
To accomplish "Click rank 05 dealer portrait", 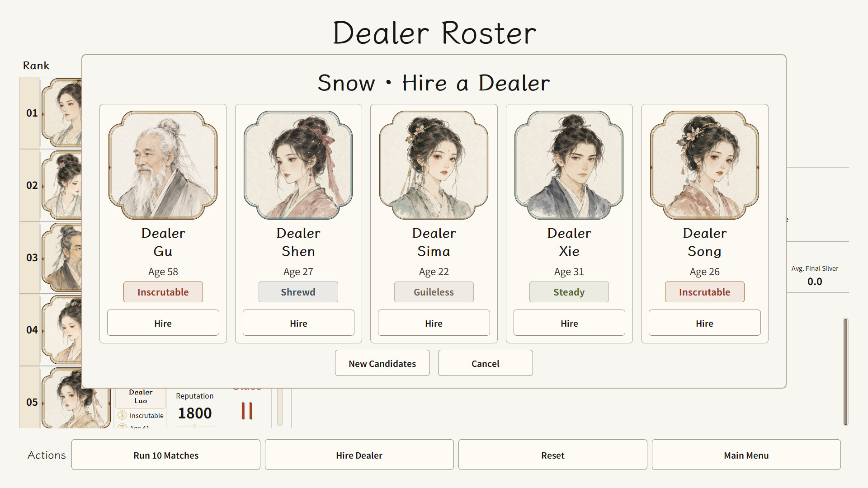I will (x=76, y=399).
